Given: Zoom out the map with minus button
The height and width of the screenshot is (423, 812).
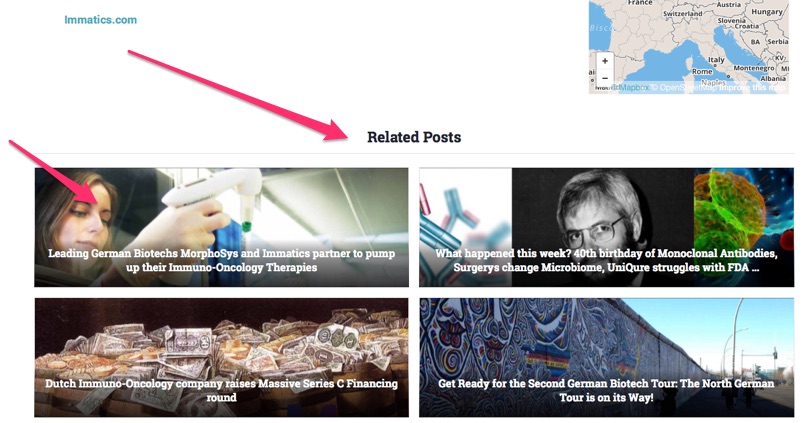Looking at the screenshot, I should tap(604, 78).
